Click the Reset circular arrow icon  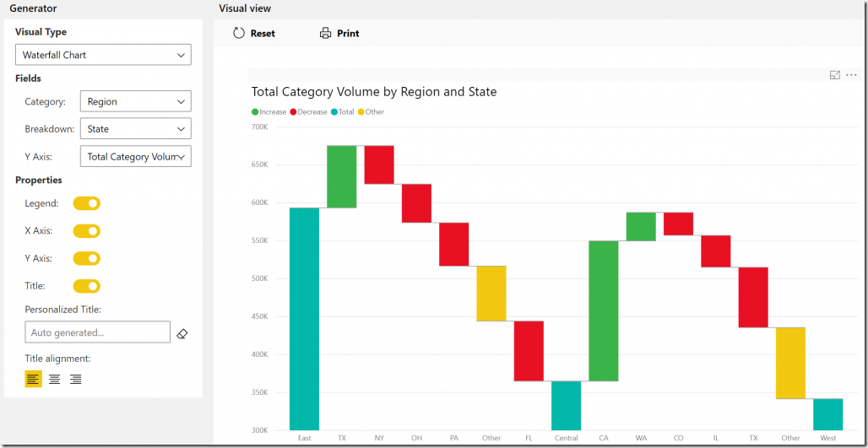[239, 33]
